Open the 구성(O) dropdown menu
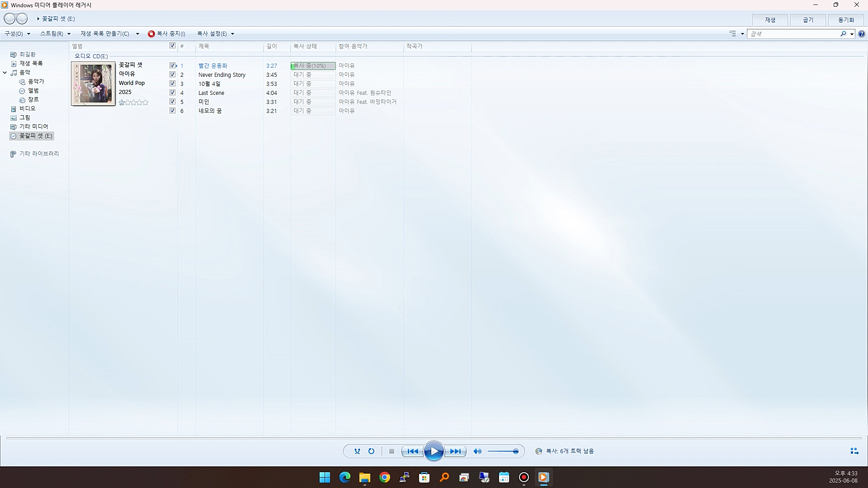This screenshot has height=488, width=868. click(x=17, y=34)
